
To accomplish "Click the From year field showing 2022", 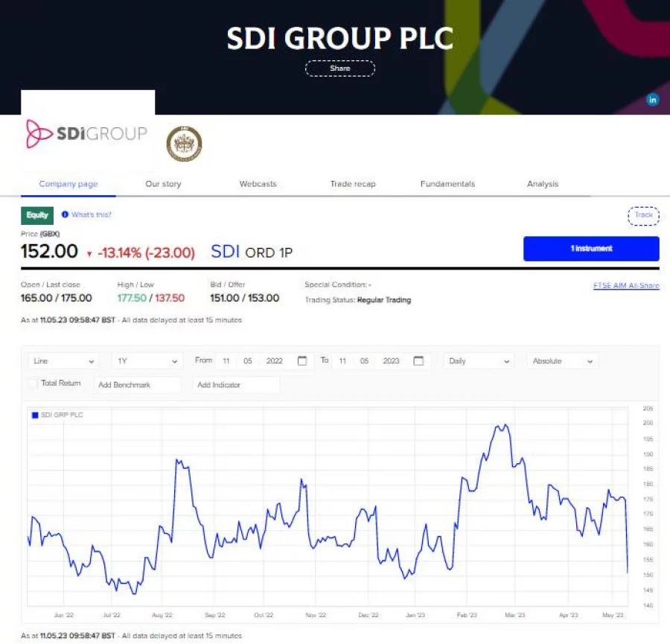I will [274, 361].
